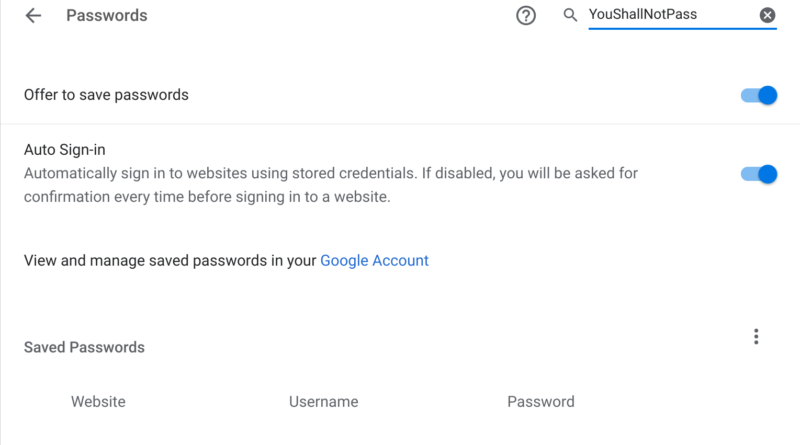
Task: Open the help question mark icon
Action: [526, 15]
